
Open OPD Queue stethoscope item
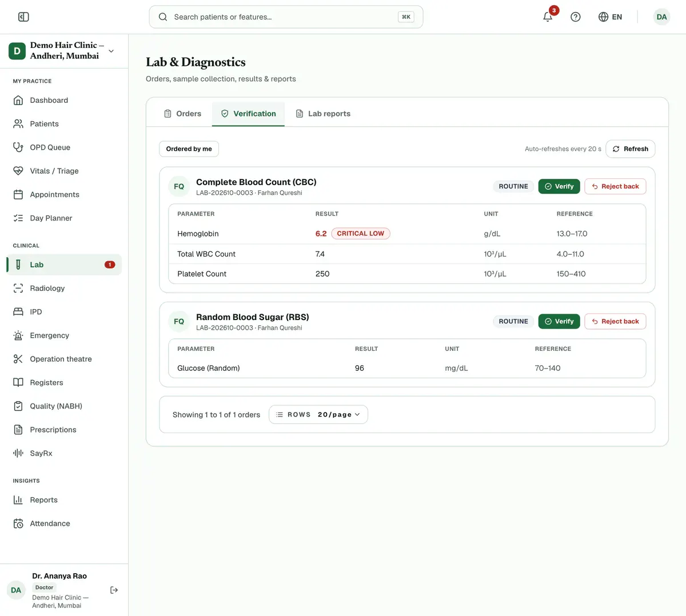pos(64,147)
